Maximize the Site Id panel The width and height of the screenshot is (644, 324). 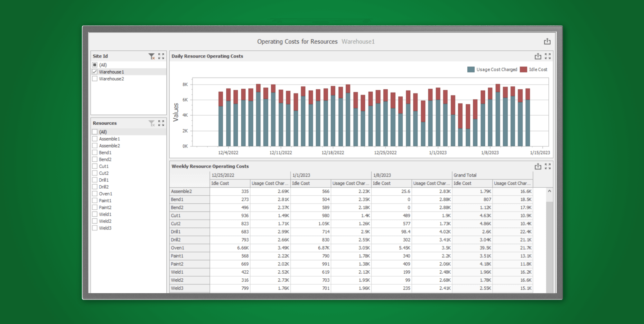click(161, 56)
